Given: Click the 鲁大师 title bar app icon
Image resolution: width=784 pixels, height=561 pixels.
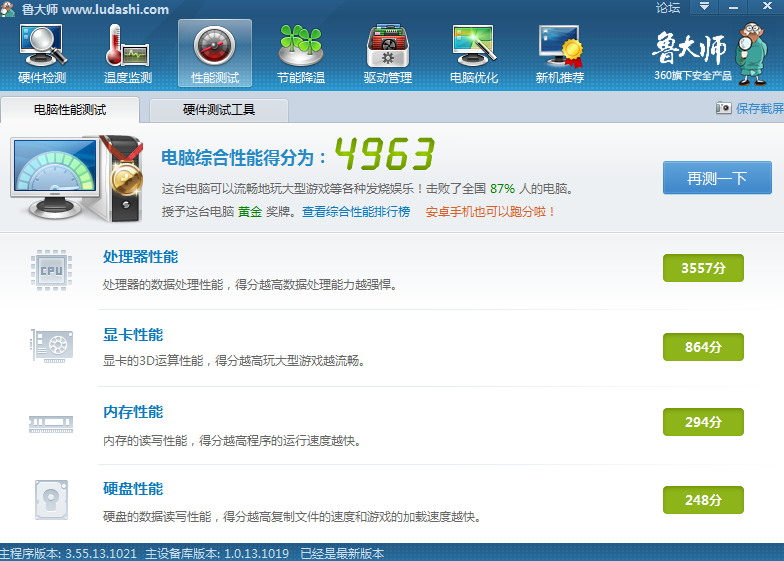Looking at the screenshot, I should pos(8,8).
